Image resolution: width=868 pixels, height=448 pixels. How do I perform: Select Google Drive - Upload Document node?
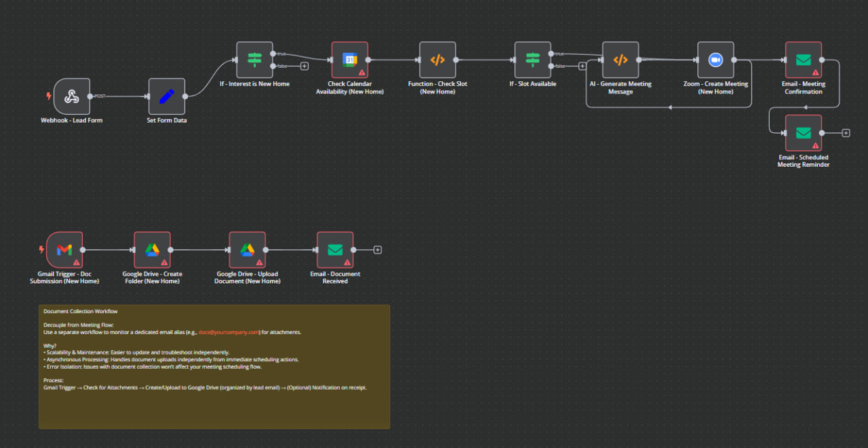coord(248,250)
